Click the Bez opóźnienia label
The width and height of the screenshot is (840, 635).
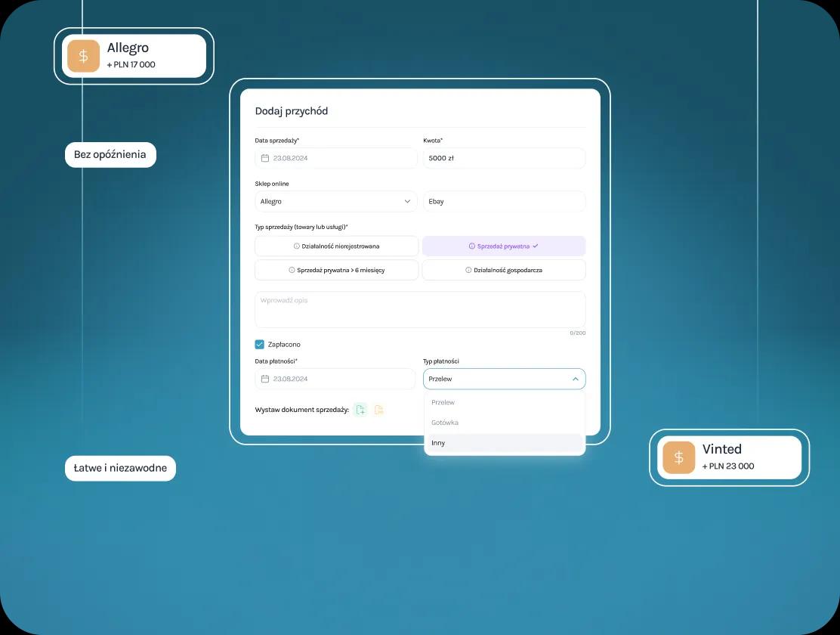click(110, 155)
